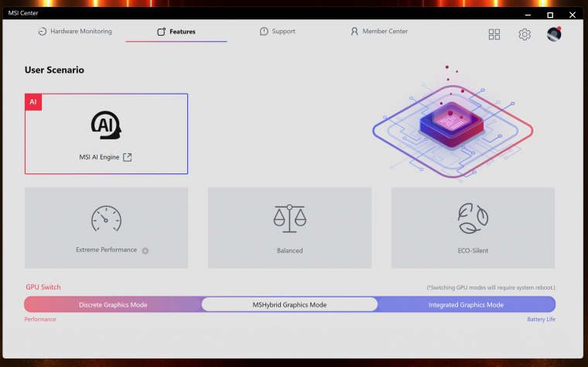Minimize the MSI Center window
Viewport: 588px width, 367px height.
click(x=528, y=15)
